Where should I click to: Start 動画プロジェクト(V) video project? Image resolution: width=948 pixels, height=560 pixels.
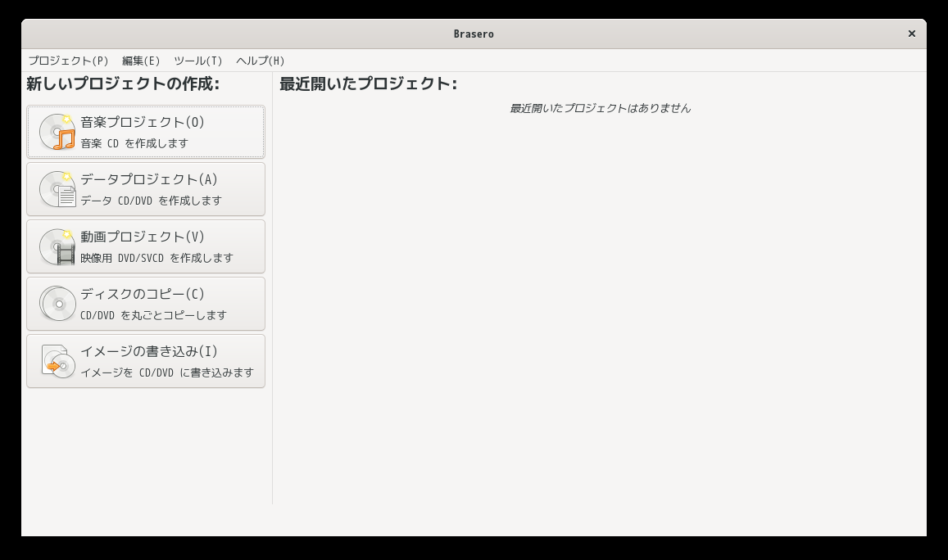146,246
